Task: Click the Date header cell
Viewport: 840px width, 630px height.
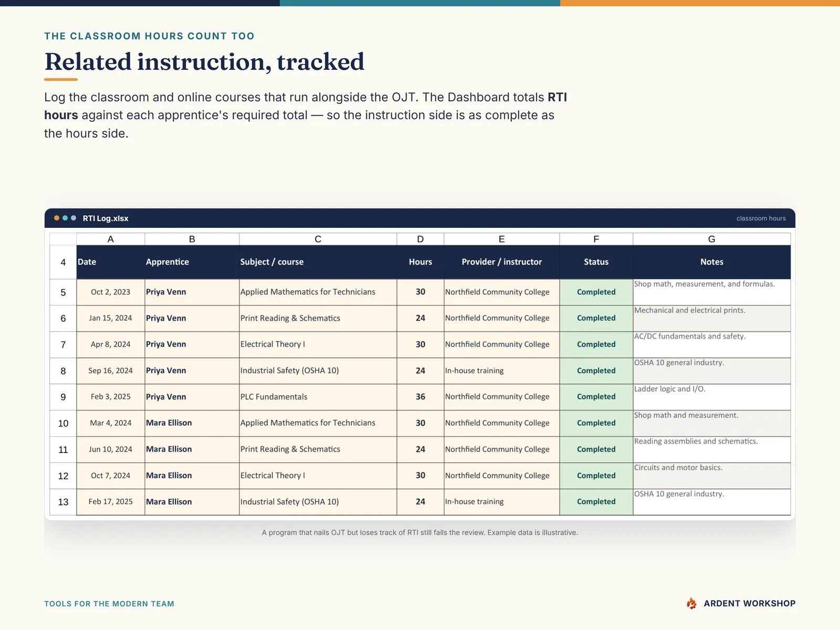Action: click(111, 262)
